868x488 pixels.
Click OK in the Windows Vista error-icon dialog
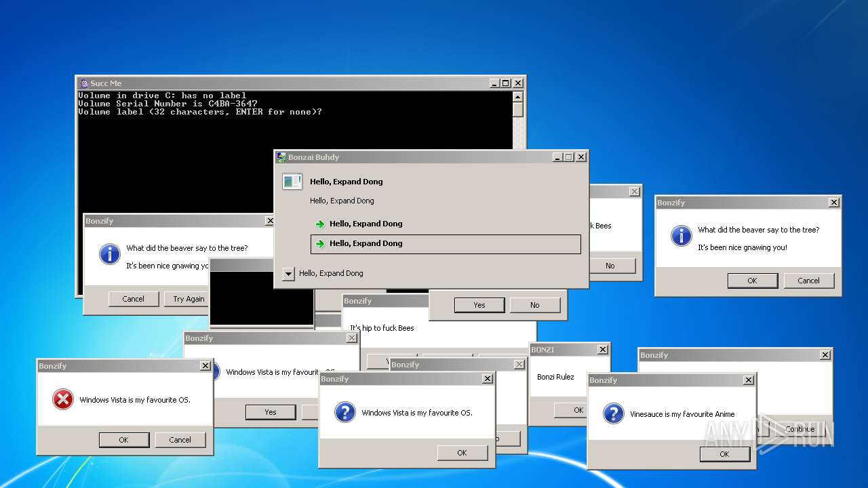(123, 440)
